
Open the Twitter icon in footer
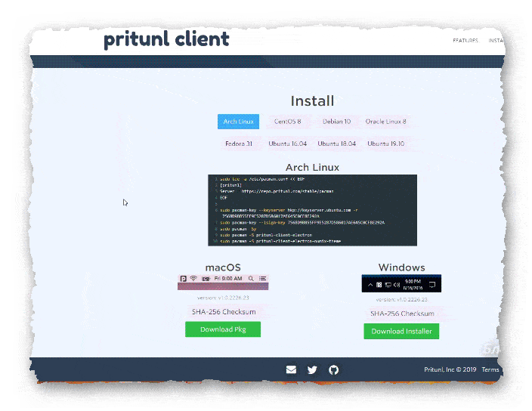312,369
